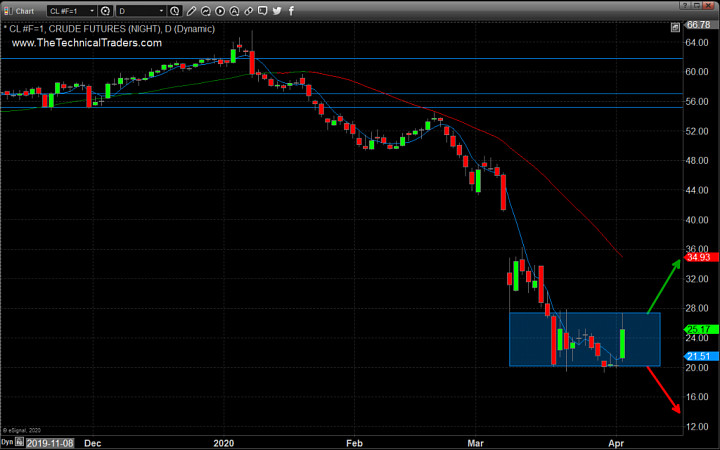Image resolution: width=720 pixels, height=450 pixels.
Task: Expand the D interval dropdown
Action: (141, 11)
